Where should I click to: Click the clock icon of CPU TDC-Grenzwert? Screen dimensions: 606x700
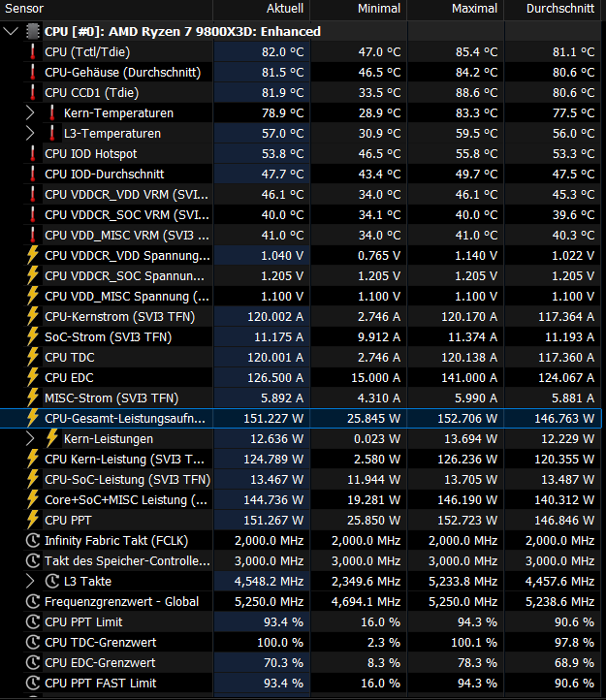pyautogui.click(x=33, y=643)
